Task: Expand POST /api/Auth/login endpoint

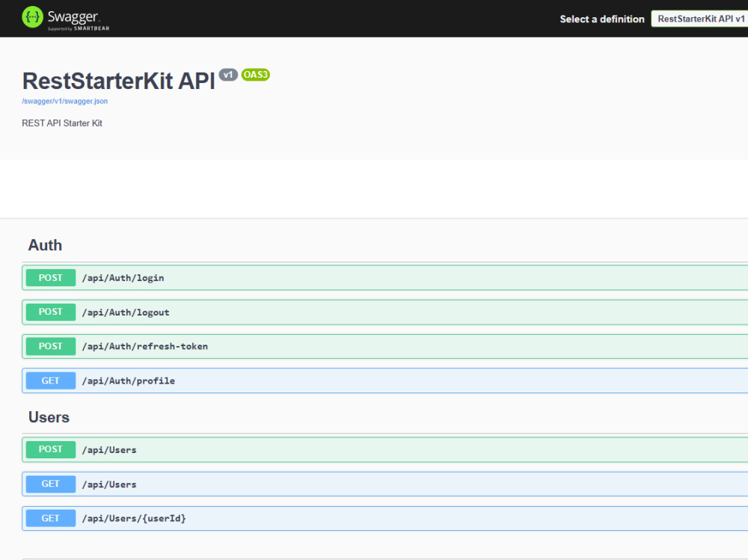Action: click(385, 277)
